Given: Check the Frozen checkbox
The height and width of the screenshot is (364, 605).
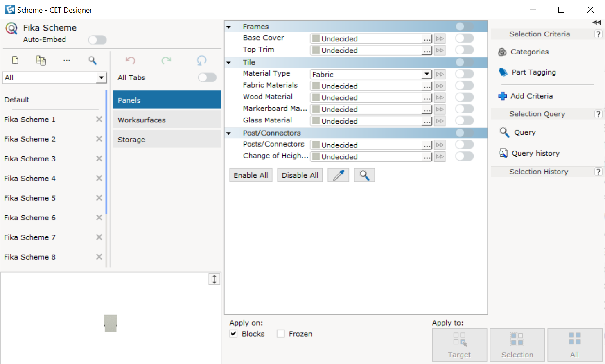Looking at the screenshot, I should coord(280,334).
